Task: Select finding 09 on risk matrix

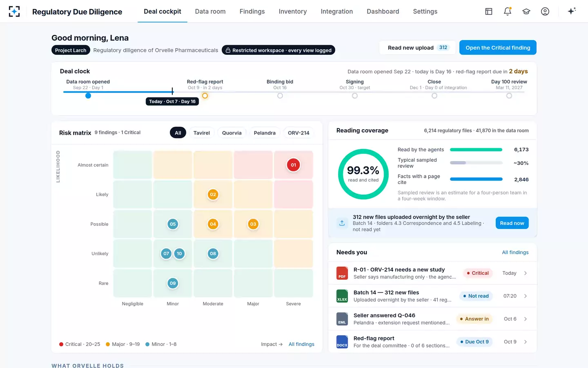Action: (173, 283)
